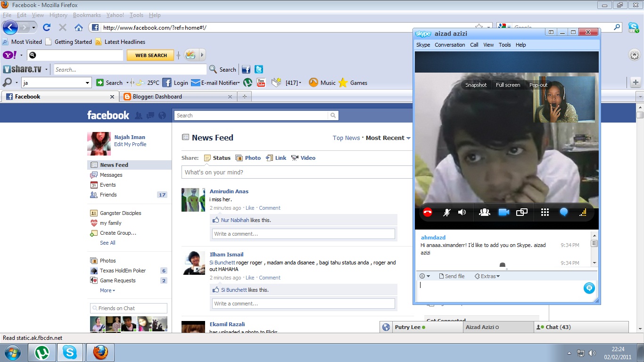Click the self-view video thumbnail in Skype
The height and width of the screenshot is (362, 644).
click(x=564, y=99)
